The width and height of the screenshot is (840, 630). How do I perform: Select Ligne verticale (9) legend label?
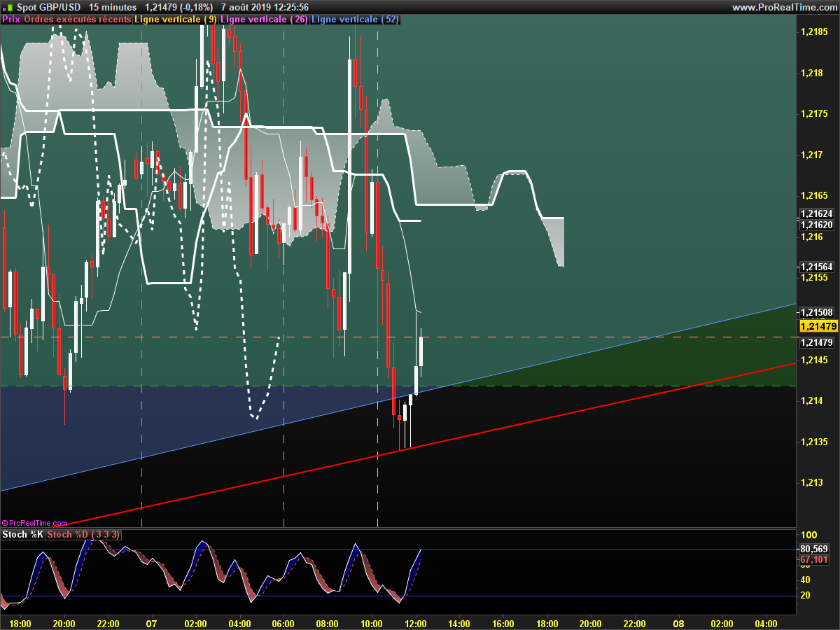pos(175,20)
